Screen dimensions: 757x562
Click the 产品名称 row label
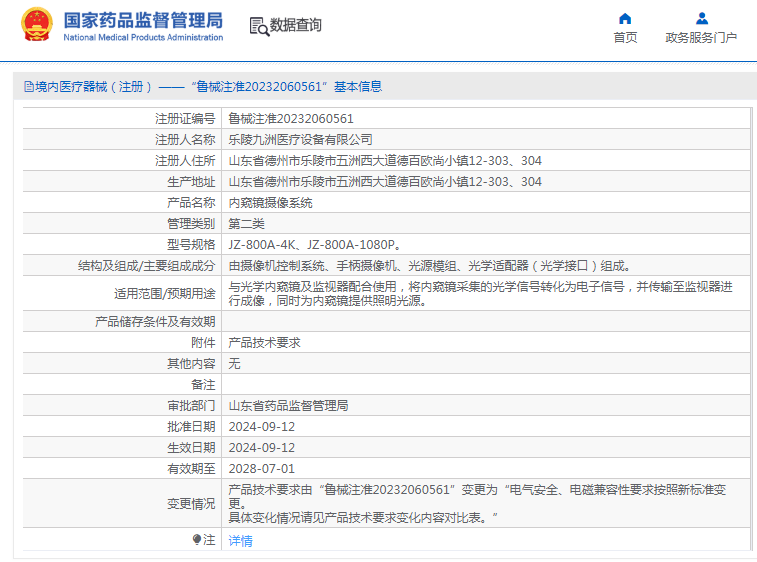pos(191,203)
